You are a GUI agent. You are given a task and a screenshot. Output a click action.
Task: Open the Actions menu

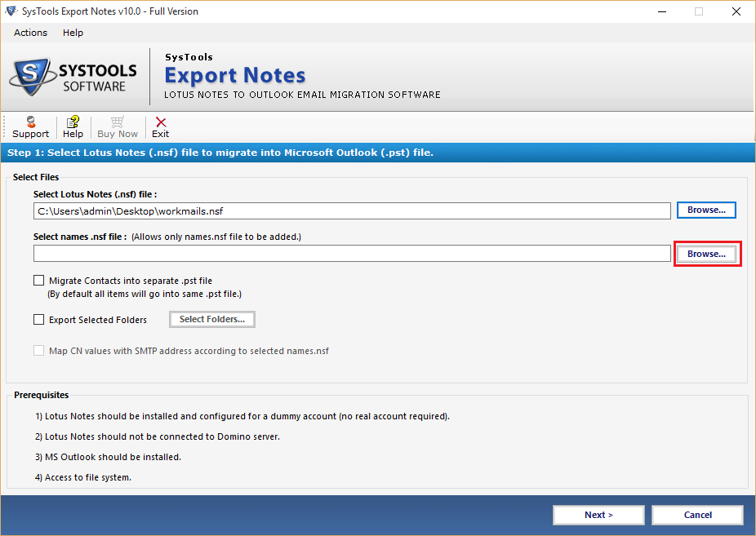[x=30, y=33]
